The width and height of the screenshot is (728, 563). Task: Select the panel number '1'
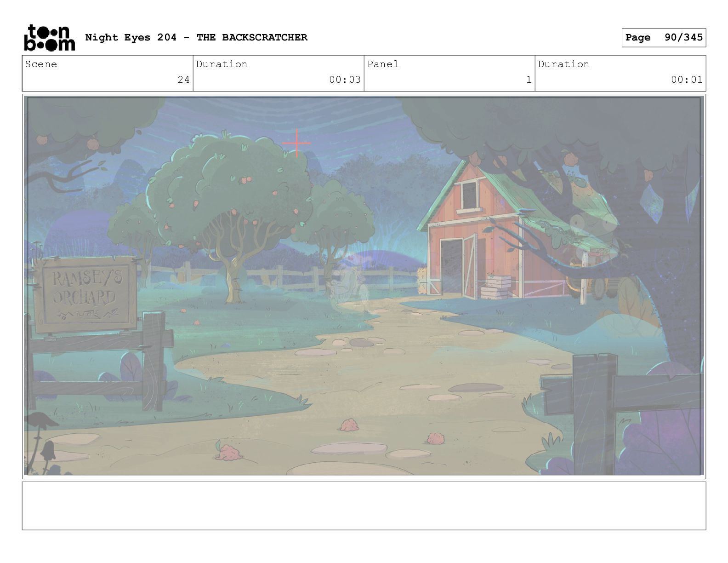529,80
